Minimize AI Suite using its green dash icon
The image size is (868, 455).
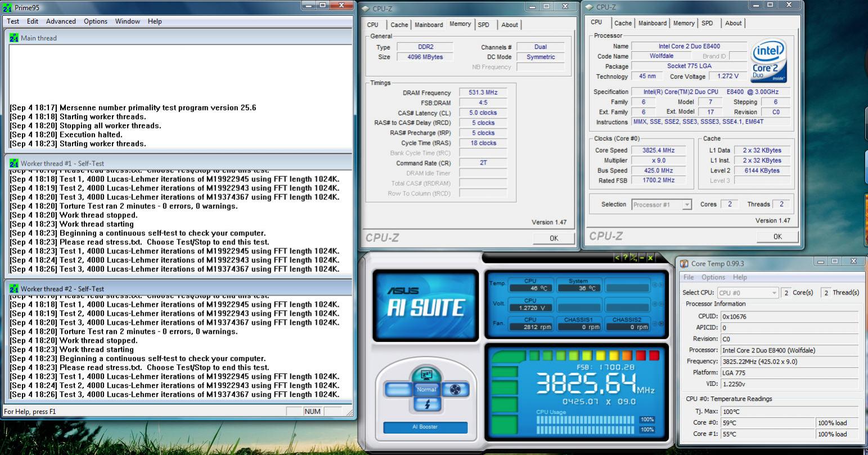tap(642, 258)
